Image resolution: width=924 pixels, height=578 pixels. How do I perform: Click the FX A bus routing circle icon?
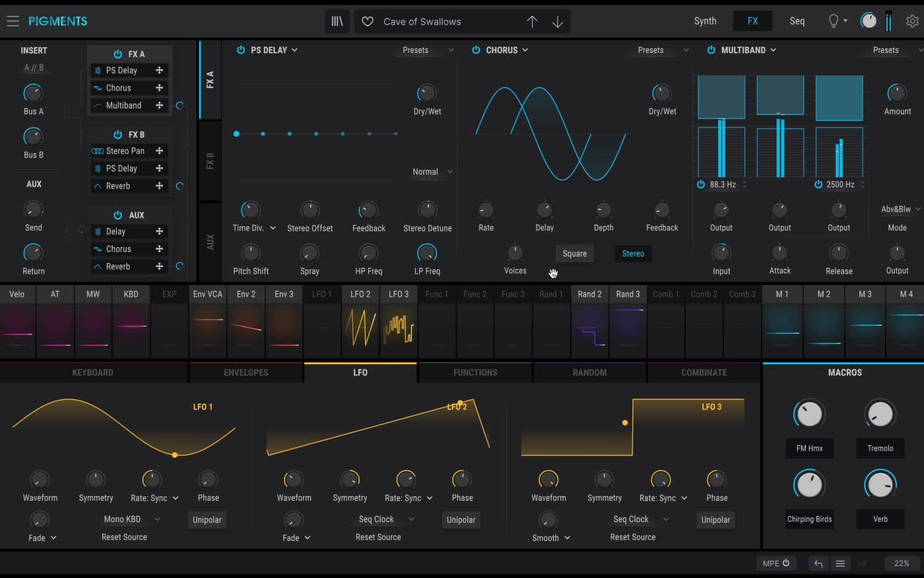180,106
